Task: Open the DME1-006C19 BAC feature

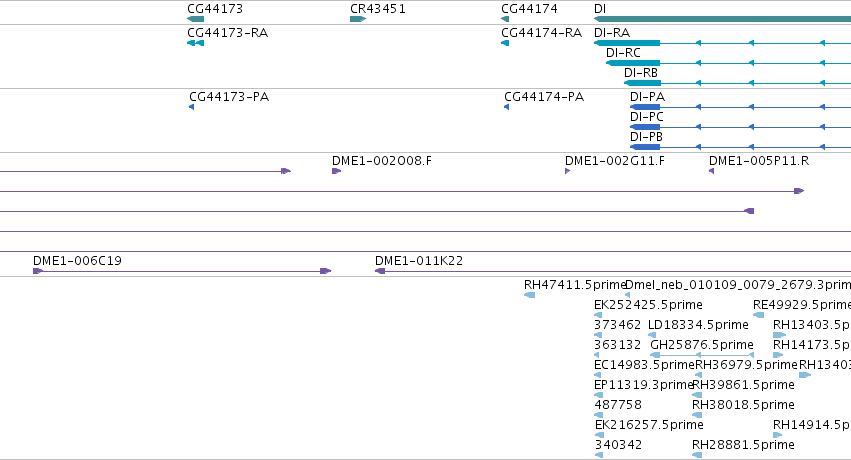Action: [x=182, y=271]
